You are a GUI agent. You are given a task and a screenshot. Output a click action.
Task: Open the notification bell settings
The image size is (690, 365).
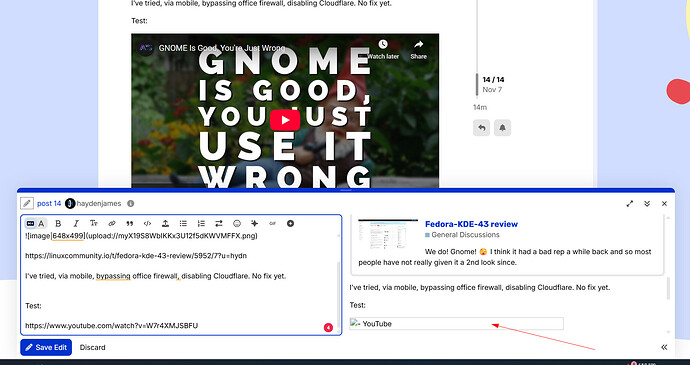(503, 128)
